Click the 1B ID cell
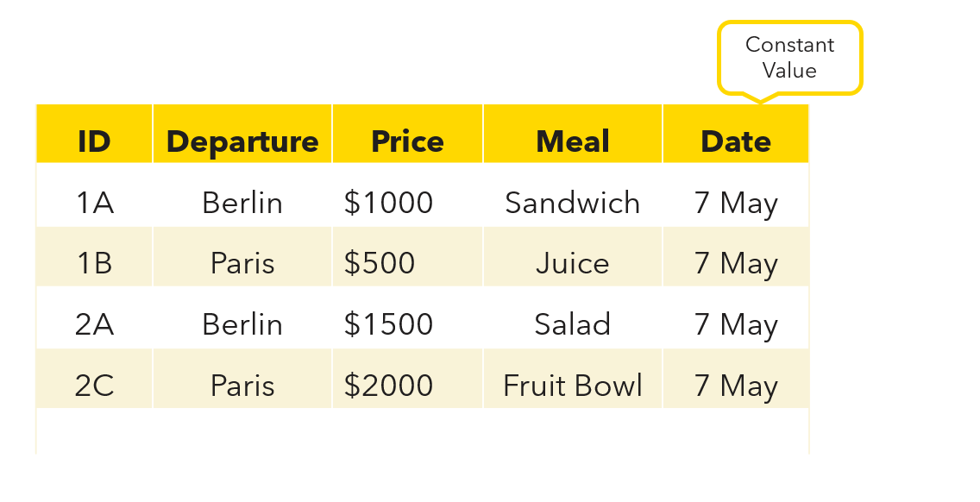Image resolution: width=980 pixels, height=502 pixels. coord(94,257)
